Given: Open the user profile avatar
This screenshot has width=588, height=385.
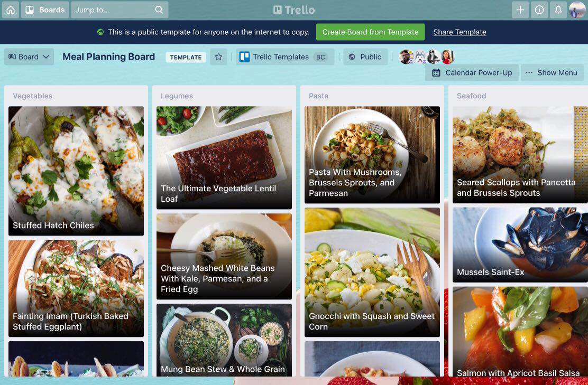Looking at the screenshot, I should [577, 10].
